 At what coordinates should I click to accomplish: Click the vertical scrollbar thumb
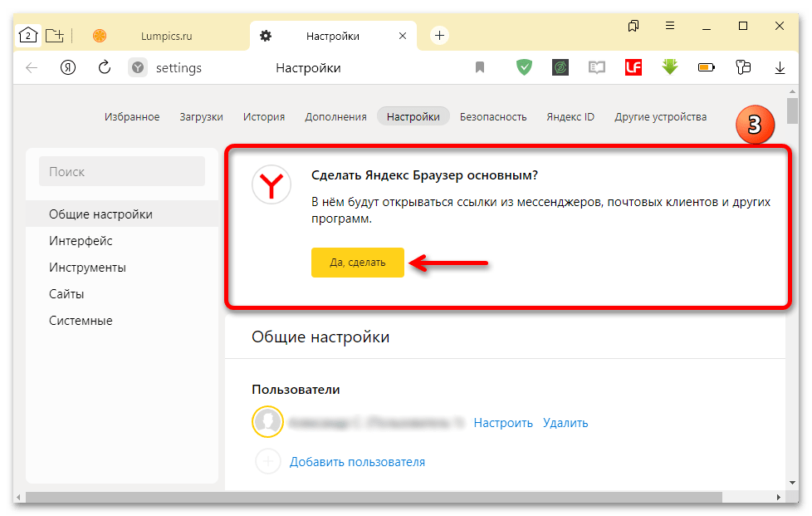[792, 111]
